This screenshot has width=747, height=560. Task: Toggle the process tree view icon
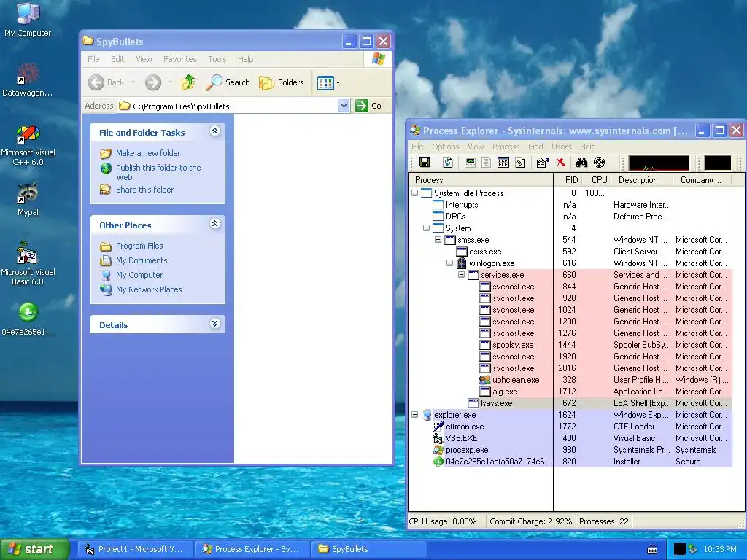click(x=486, y=163)
